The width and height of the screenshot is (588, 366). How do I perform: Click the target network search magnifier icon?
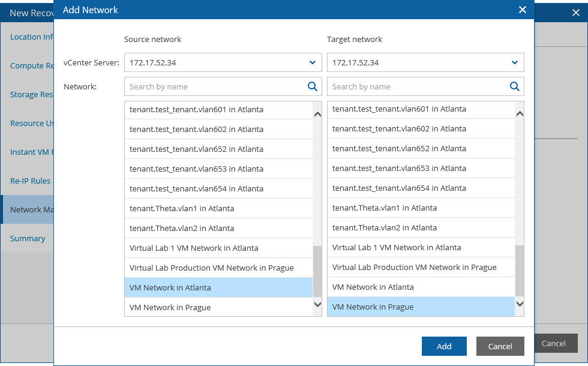coord(514,86)
